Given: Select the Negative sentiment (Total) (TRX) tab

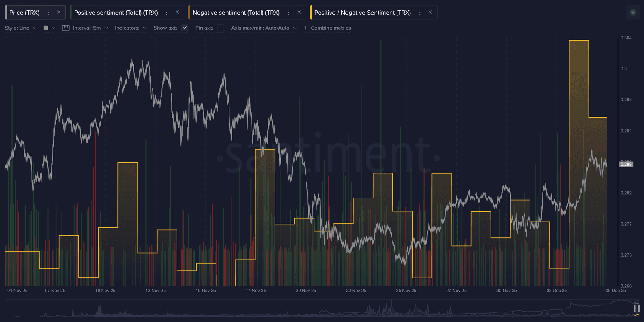Looking at the screenshot, I should pyautogui.click(x=236, y=13).
